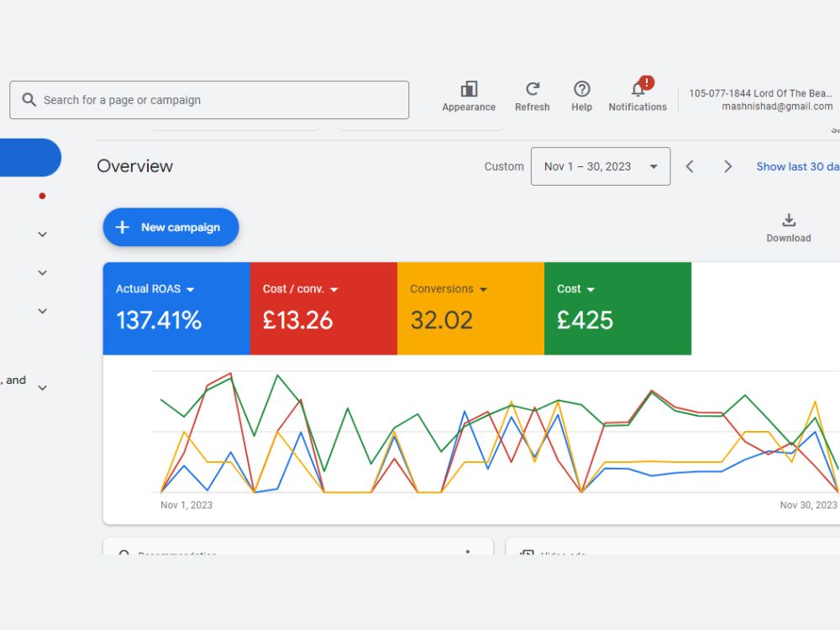Select the highlighted blue sidebar item
Image resolution: width=840 pixels, height=630 pixels.
pos(30,158)
